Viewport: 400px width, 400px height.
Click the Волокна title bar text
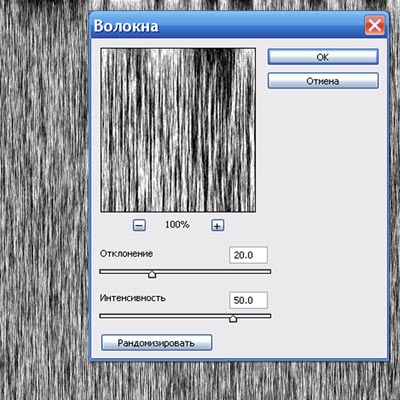coord(126,26)
